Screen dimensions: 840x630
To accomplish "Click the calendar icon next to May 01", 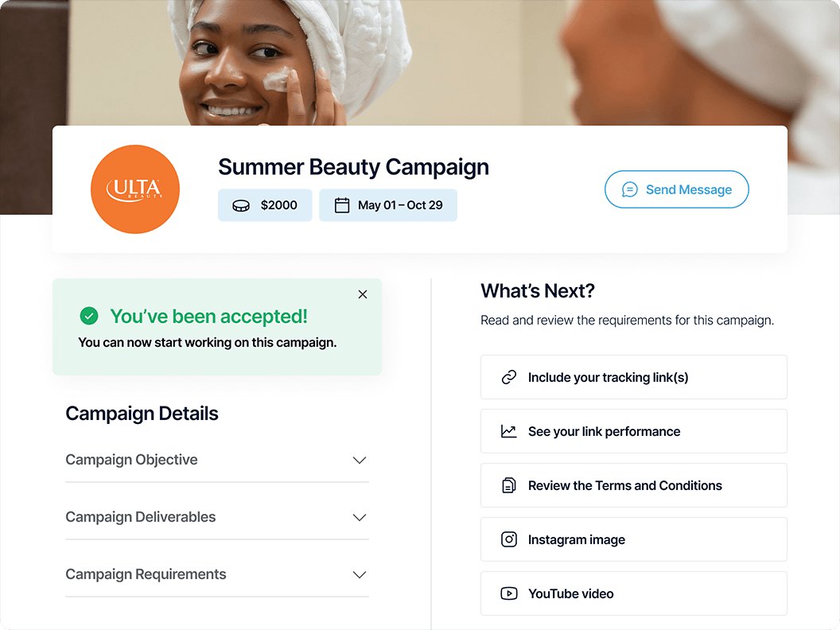I will click(342, 205).
